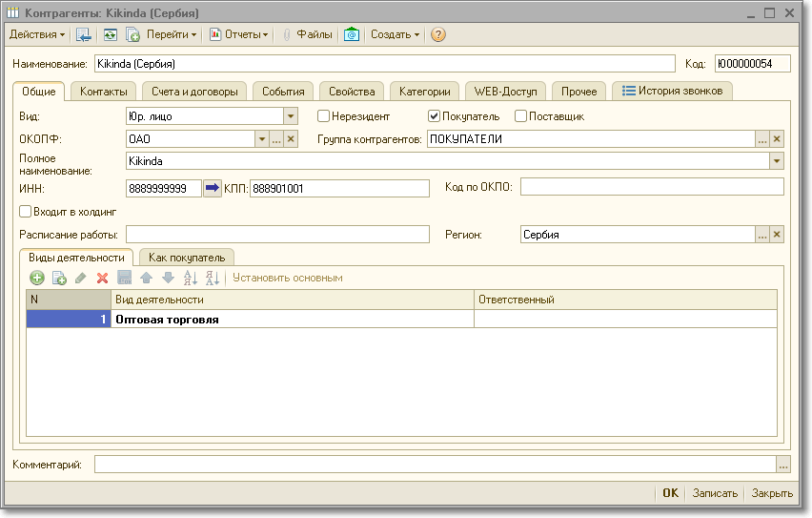Clear the Регион field with X

(x=777, y=235)
